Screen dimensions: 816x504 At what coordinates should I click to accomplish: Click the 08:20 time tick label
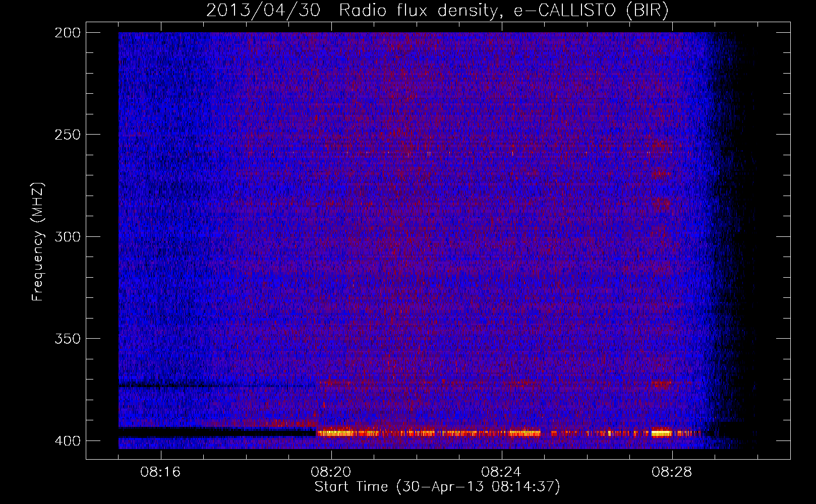tap(331, 472)
